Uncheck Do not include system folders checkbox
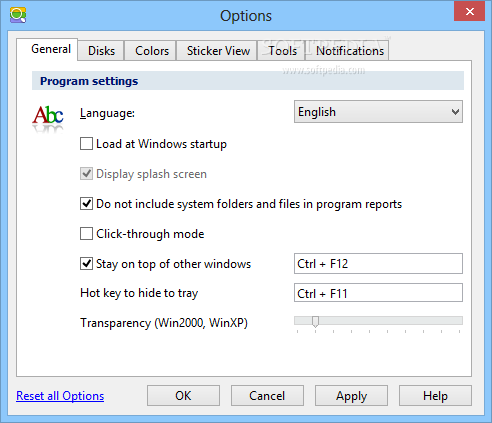492x423 pixels. click(x=86, y=204)
